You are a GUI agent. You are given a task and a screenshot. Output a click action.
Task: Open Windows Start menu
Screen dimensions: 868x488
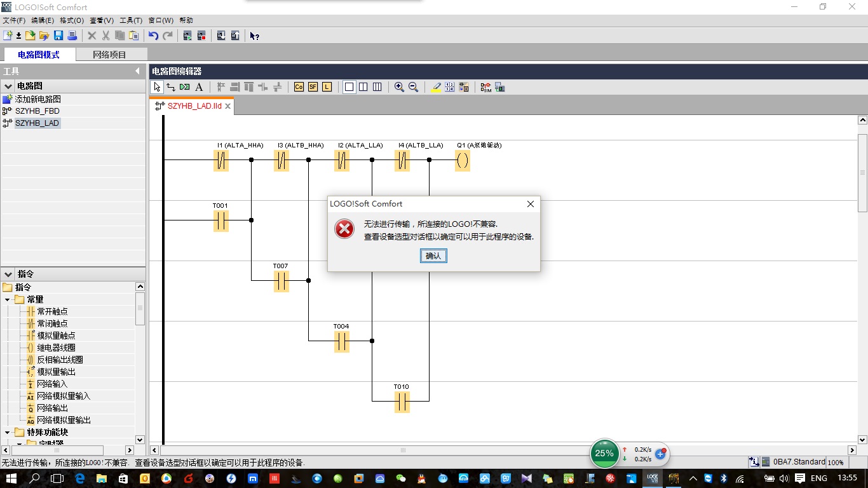(11, 478)
